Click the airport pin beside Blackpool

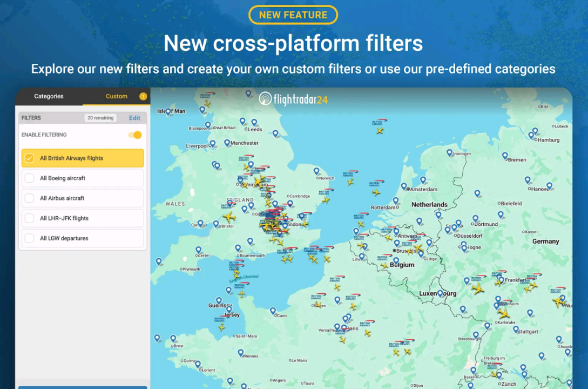(x=208, y=125)
